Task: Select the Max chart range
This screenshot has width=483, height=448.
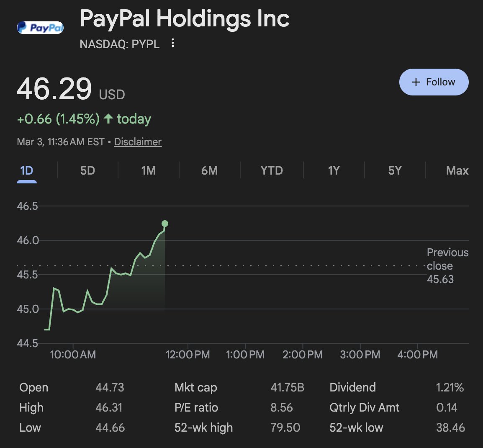Action: (457, 170)
